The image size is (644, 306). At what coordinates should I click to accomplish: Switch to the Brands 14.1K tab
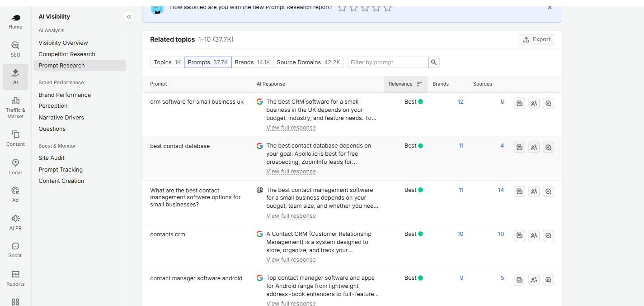252,62
